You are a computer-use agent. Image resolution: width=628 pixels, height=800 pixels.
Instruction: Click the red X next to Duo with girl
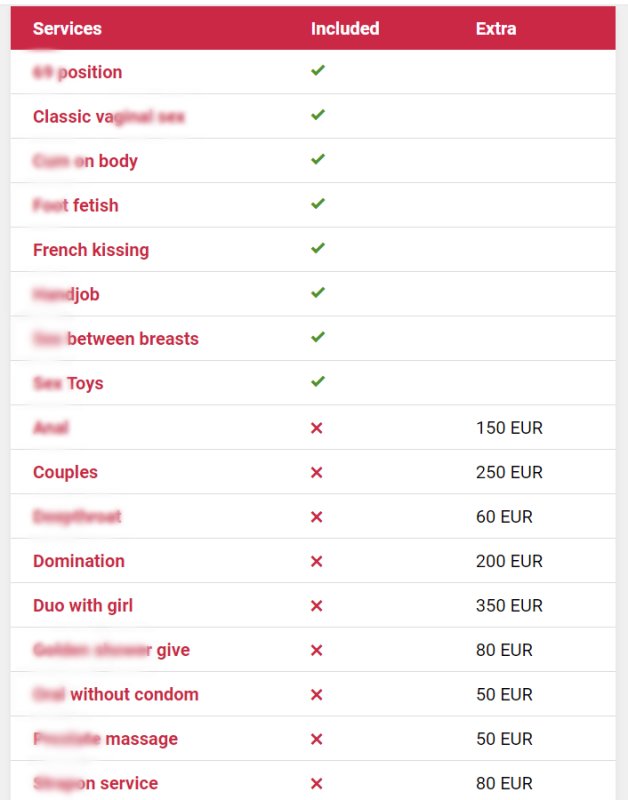317,606
